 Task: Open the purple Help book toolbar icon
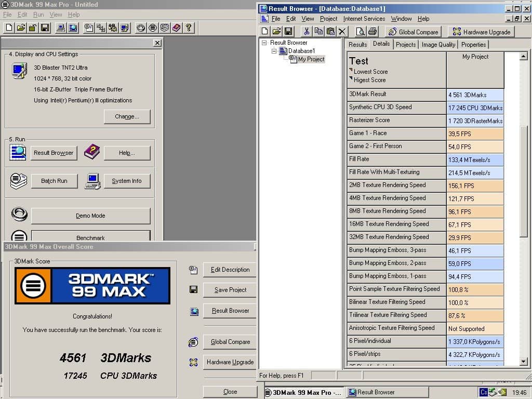pos(177,28)
